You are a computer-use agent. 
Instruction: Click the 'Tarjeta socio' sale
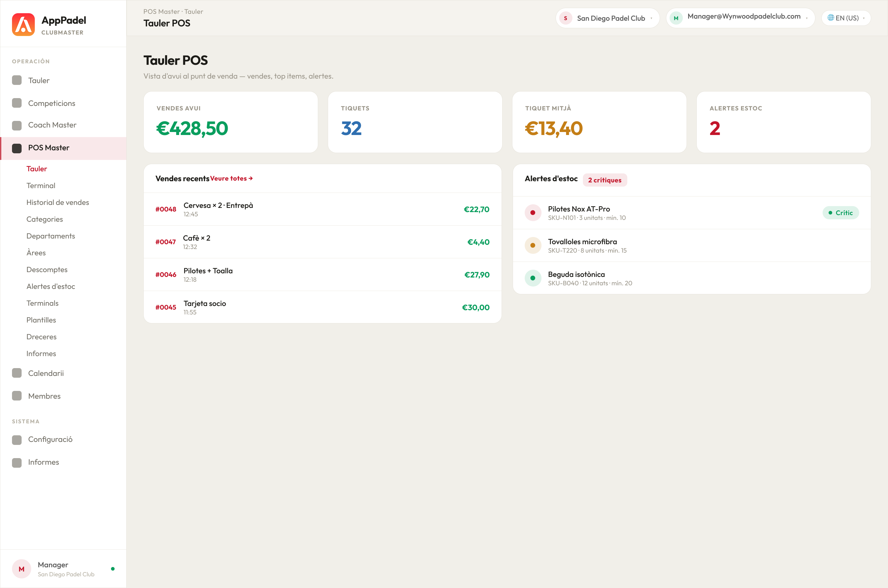click(x=205, y=303)
